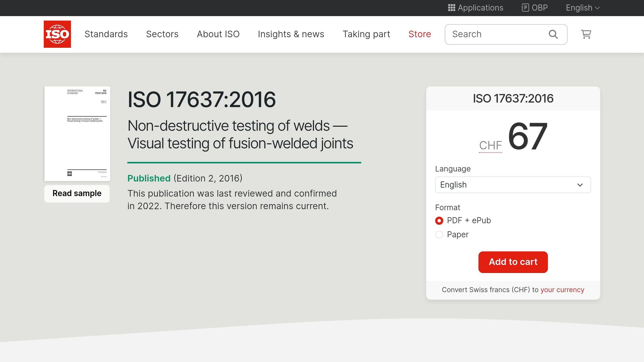
Task: Click the Read sample button
Action: coord(76,193)
